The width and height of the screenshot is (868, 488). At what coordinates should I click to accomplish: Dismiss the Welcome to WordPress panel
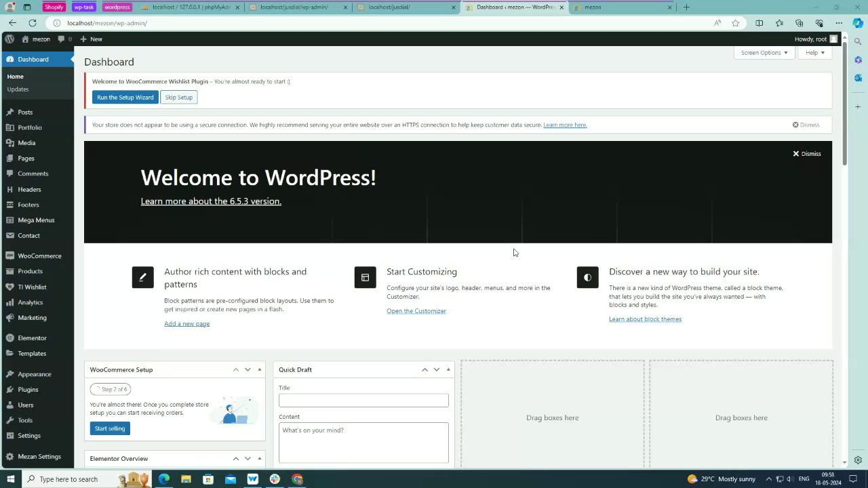pyautogui.click(x=807, y=154)
